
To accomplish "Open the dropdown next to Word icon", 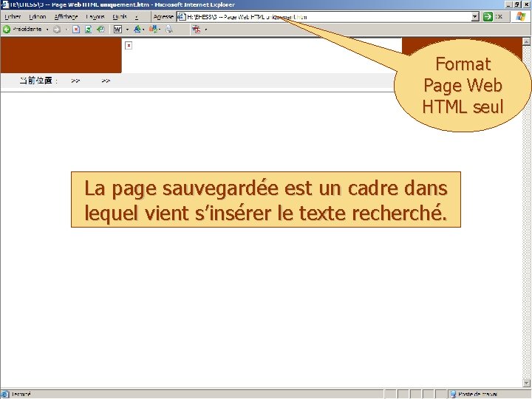I will (128, 30).
